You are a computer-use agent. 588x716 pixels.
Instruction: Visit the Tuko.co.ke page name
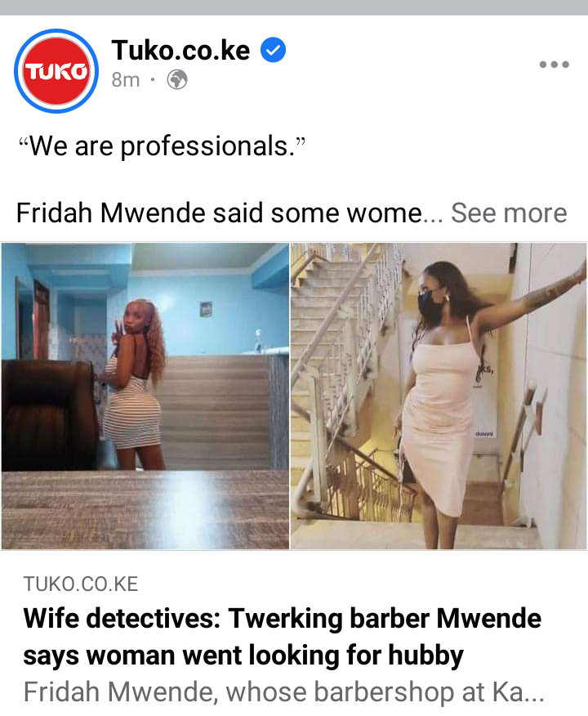(x=180, y=50)
